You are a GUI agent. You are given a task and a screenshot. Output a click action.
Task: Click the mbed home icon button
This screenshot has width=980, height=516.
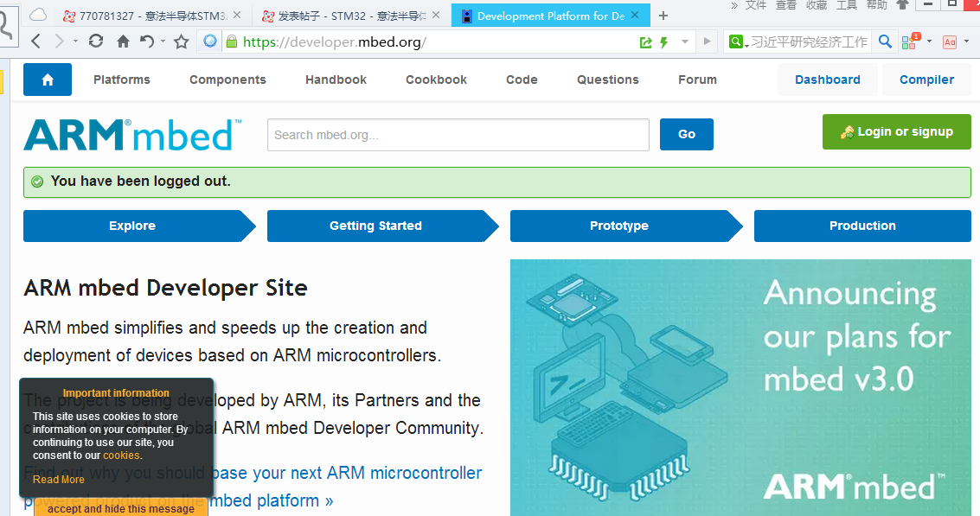(48, 80)
